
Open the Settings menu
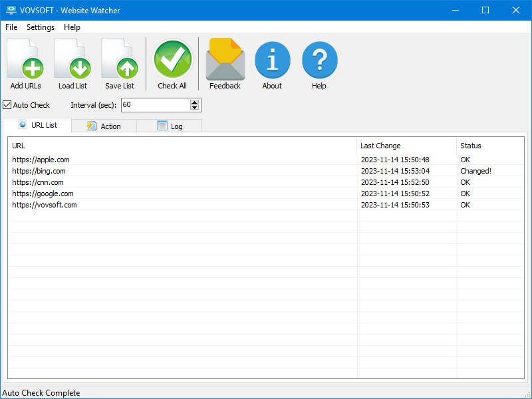[41, 27]
